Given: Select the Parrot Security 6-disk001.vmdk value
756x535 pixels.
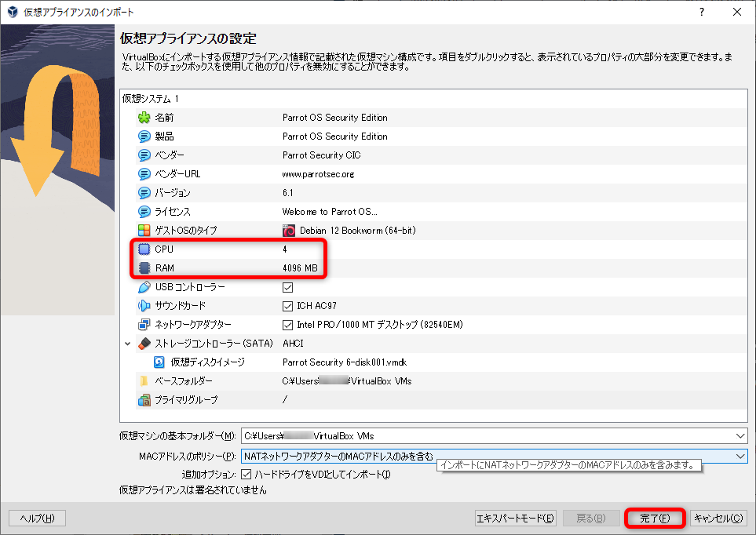Looking at the screenshot, I should tap(345, 362).
